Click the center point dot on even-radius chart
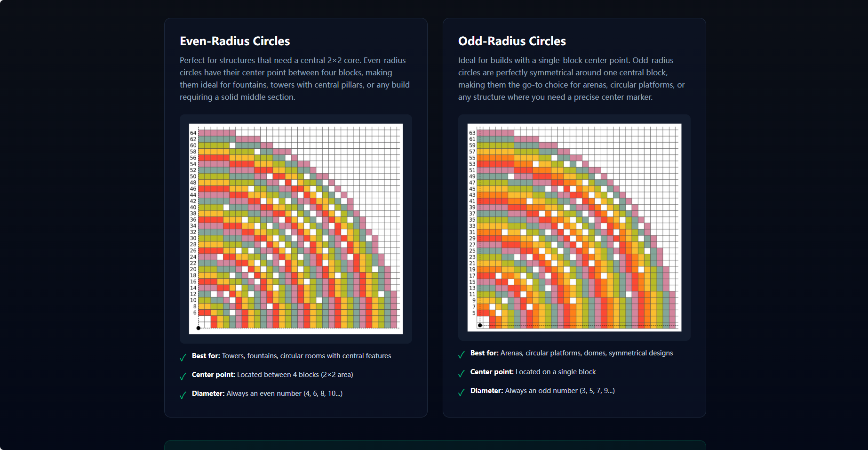The height and width of the screenshot is (450, 868). [x=198, y=328]
